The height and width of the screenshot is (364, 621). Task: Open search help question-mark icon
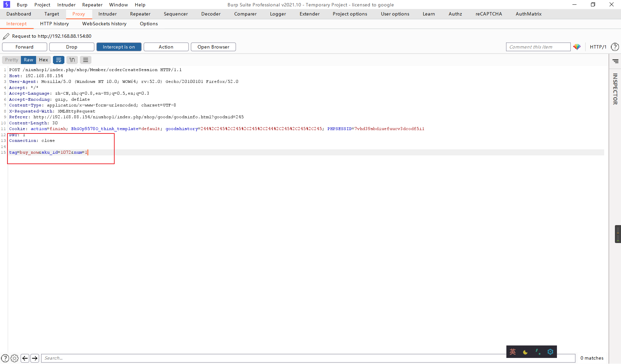tap(5, 358)
